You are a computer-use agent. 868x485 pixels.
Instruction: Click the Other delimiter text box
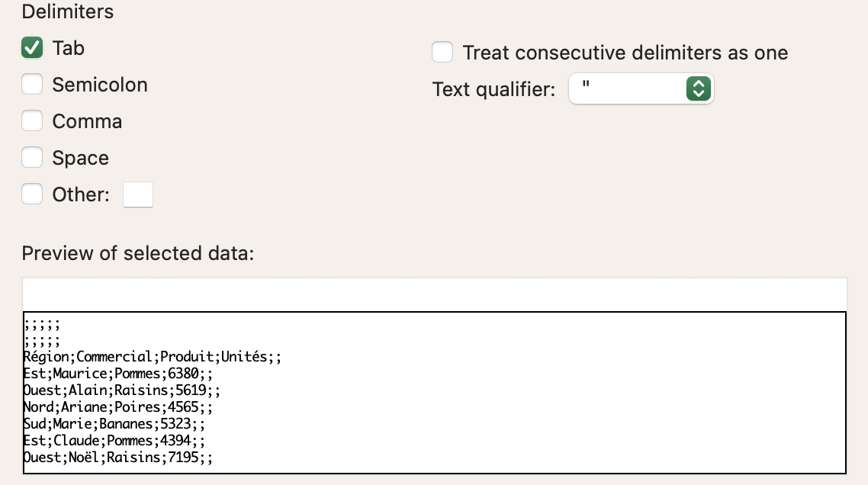pos(138,195)
